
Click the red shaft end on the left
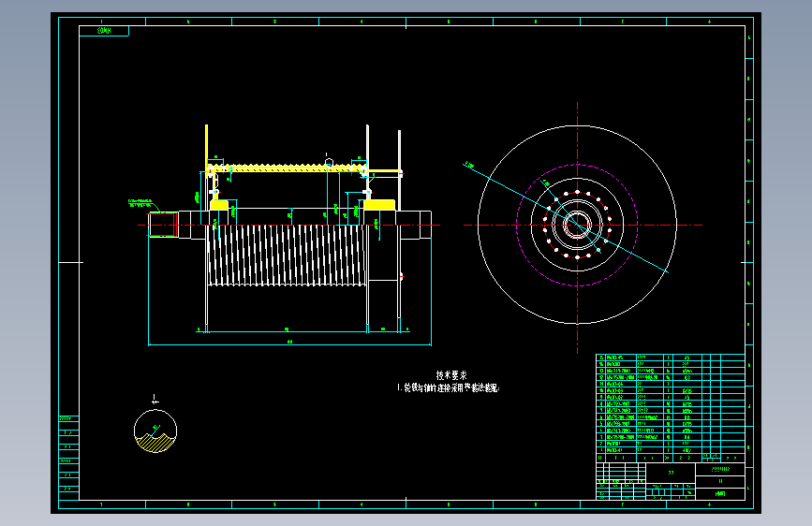pos(163,225)
